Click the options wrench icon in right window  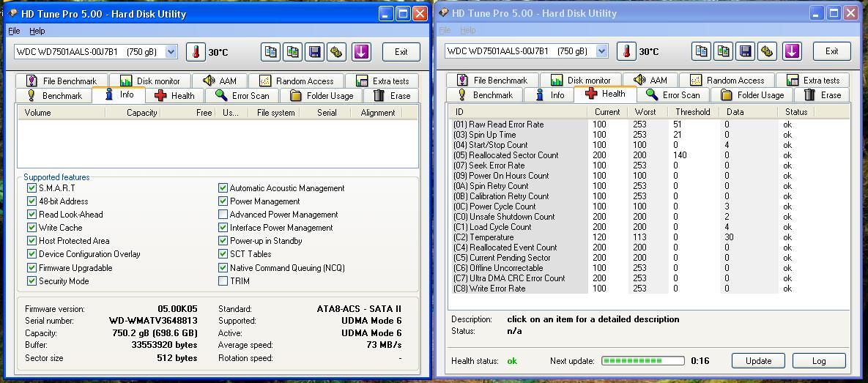767,51
